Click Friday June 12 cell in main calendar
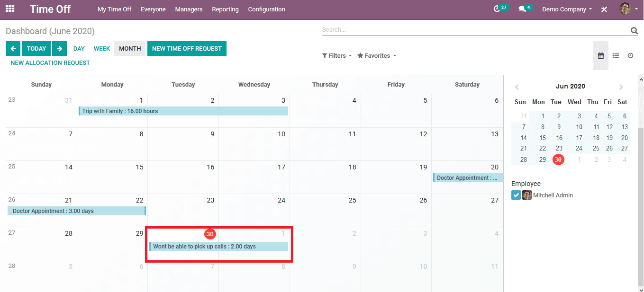The width and height of the screenshot is (644, 292). click(396, 144)
